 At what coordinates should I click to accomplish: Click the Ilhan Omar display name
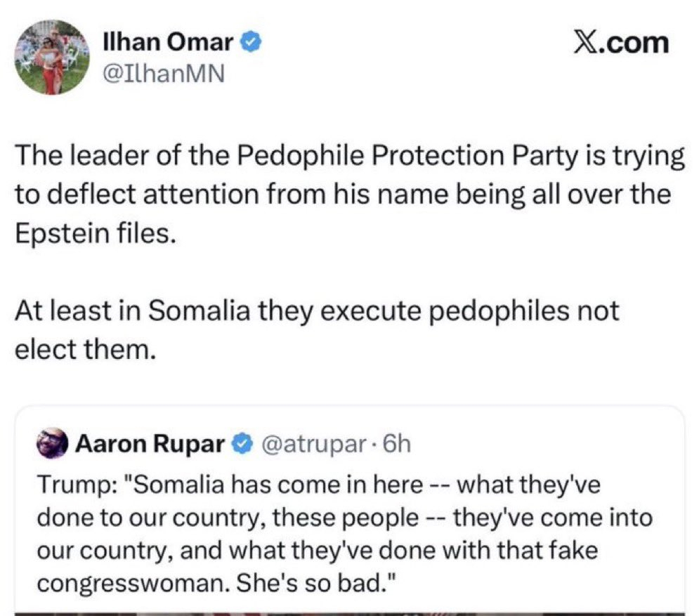pos(167,43)
